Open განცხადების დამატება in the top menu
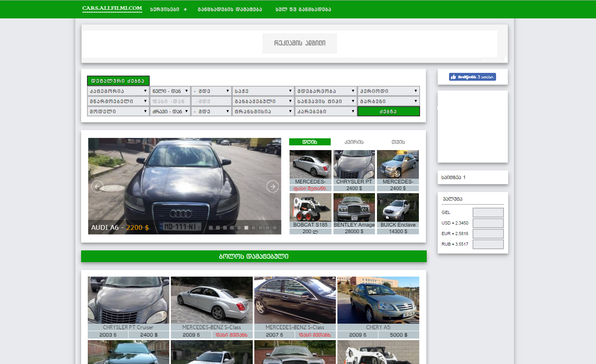Screen dimensions: 596x364 [230, 9]
